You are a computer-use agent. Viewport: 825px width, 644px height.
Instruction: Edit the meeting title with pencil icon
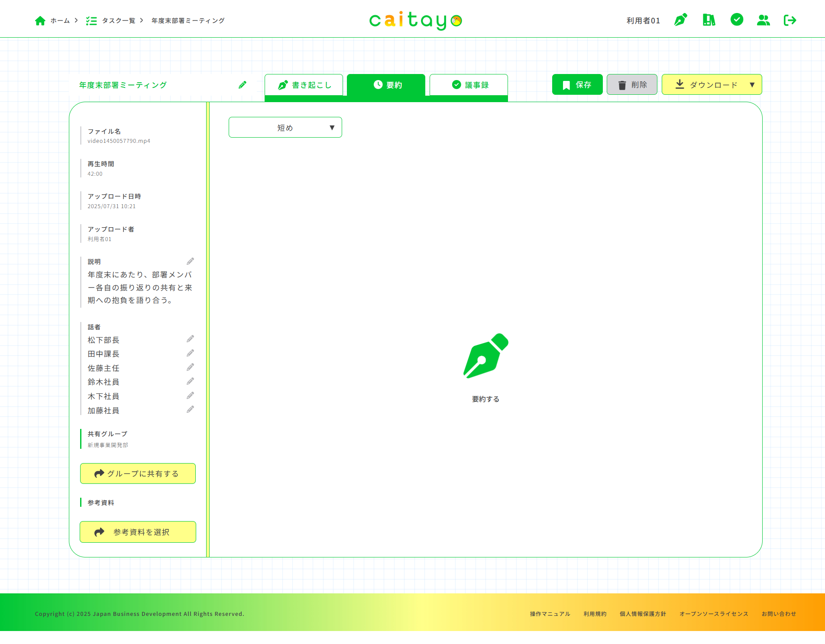coord(243,85)
